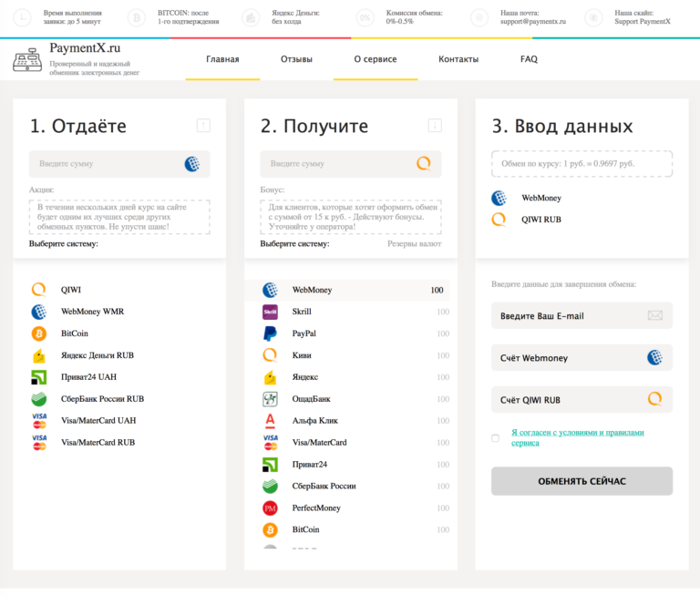
Task: Click WebMoney entry in Ввод данных panel
Action: pos(527,198)
